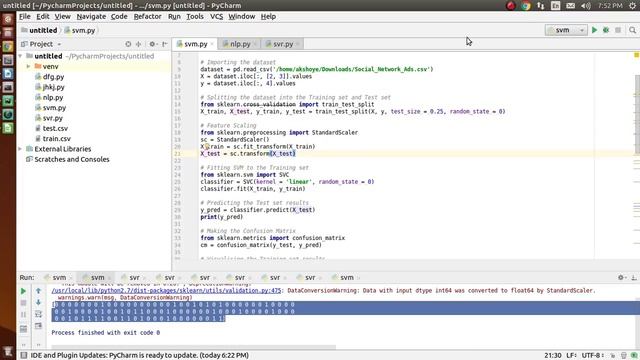Click the scroll-to-end icon in Run console
Image resolution: width=640 pixels, height=360 pixels.
point(38,326)
